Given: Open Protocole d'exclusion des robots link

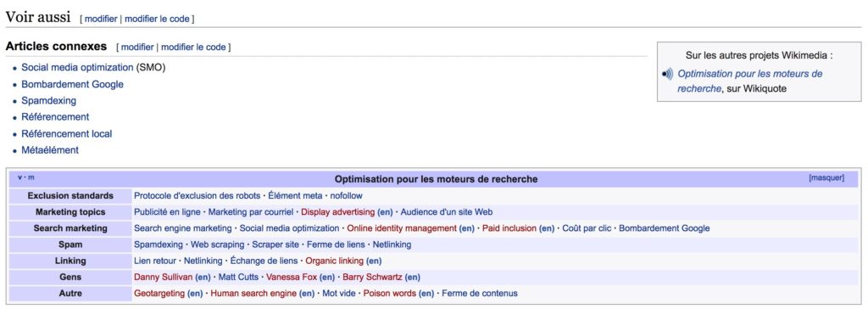Looking at the screenshot, I should tap(197, 196).
